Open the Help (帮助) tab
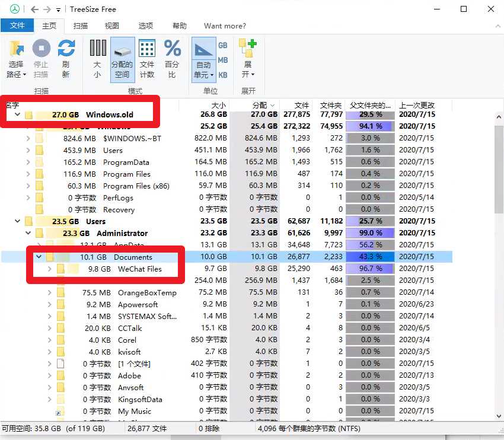 179,25
